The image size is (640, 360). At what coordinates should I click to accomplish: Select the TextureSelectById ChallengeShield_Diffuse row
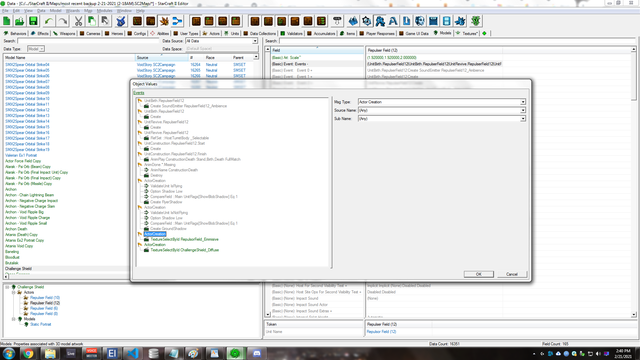(184, 250)
